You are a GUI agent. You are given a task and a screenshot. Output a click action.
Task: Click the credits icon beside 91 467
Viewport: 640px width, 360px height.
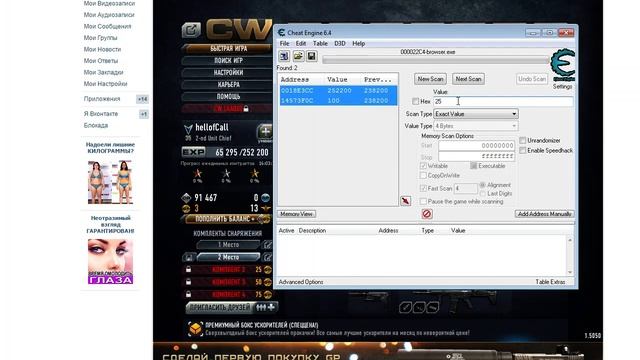pyautogui.click(x=186, y=198)
